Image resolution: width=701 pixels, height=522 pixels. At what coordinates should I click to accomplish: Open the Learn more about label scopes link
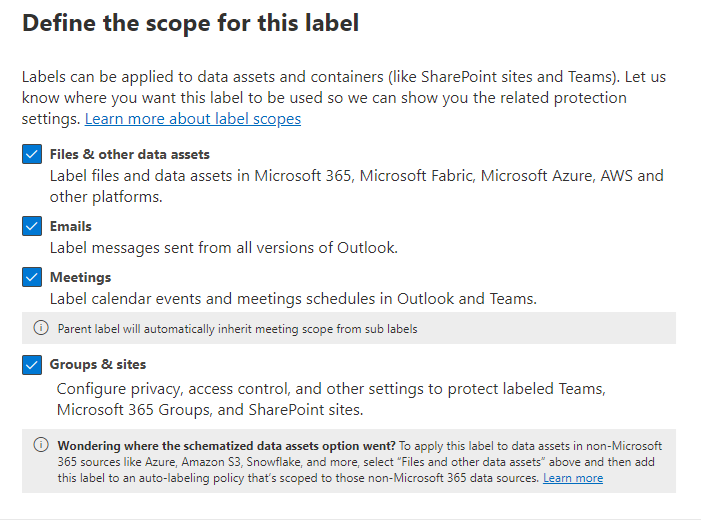coord(193,119)
